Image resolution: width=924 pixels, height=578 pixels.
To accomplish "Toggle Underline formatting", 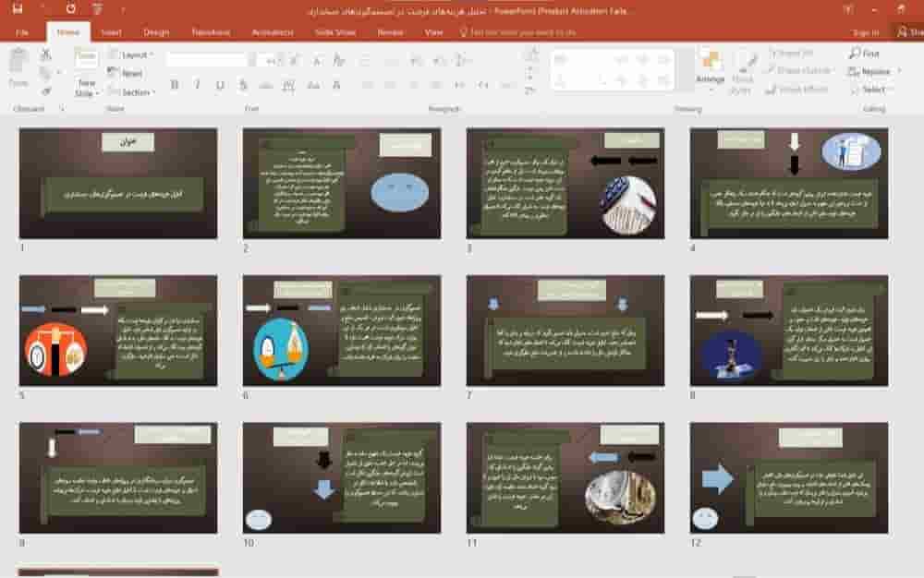I will 220,85.
